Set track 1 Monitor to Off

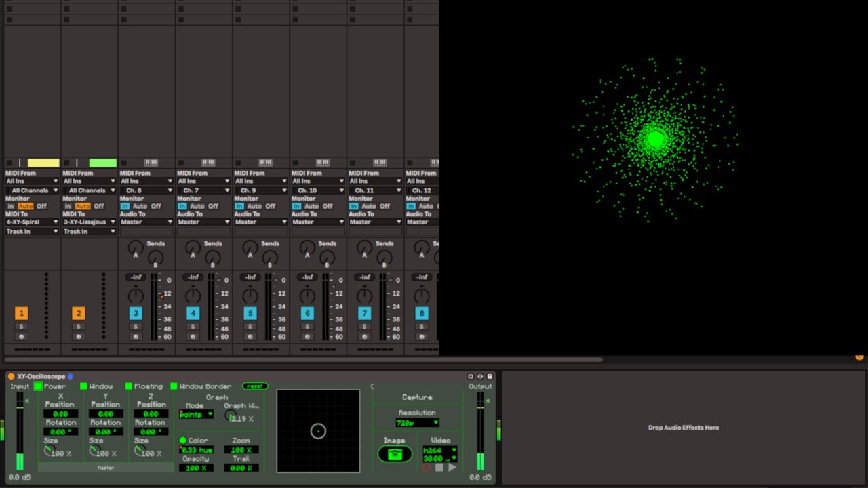coord(41,206)
